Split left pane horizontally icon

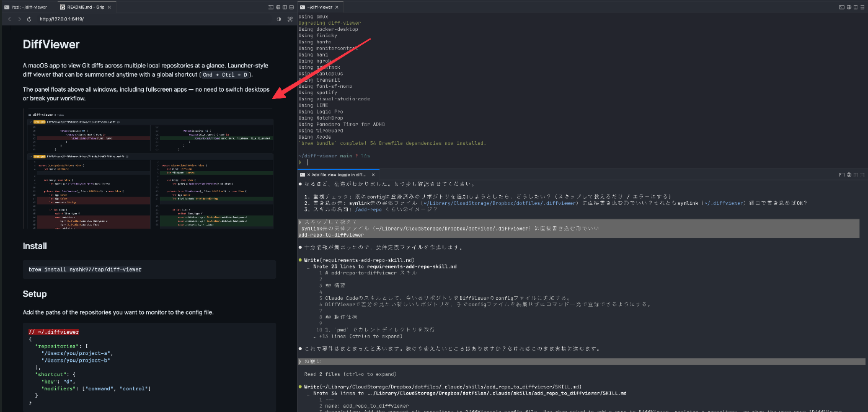click(x=291, y=7)
